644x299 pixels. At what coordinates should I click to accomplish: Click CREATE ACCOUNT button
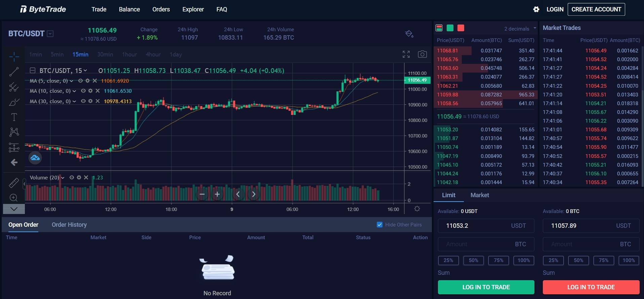[x=596, y=9]
